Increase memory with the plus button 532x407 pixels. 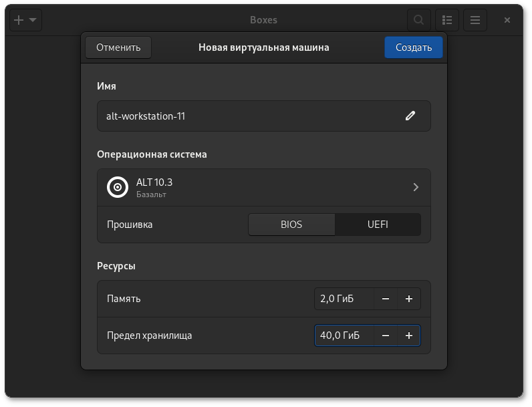[x=409, y=299]
